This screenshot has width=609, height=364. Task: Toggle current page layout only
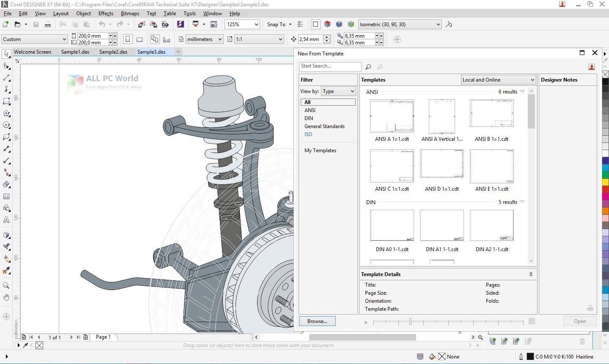point(167,39)
